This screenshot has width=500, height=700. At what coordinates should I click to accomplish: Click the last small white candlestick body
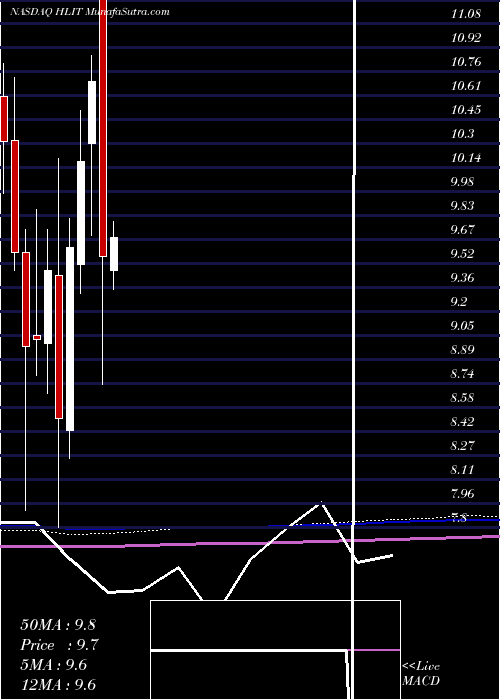[114, 254]
